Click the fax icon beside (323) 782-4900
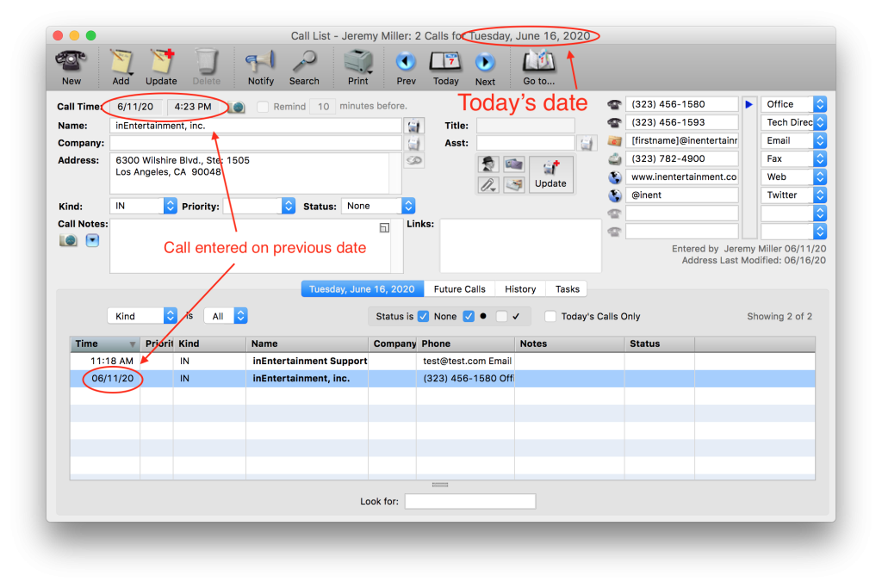This screenshot has width=882, height=588. pos(614,159)
